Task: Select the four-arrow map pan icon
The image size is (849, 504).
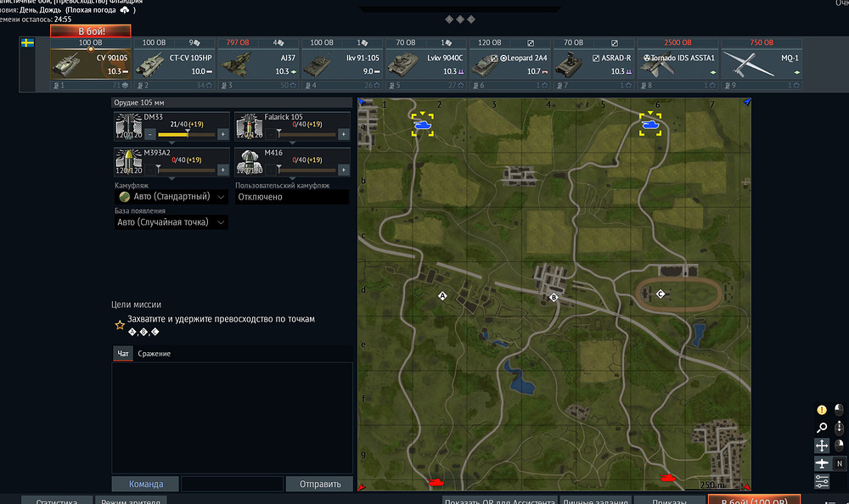Action: (821, 445)
